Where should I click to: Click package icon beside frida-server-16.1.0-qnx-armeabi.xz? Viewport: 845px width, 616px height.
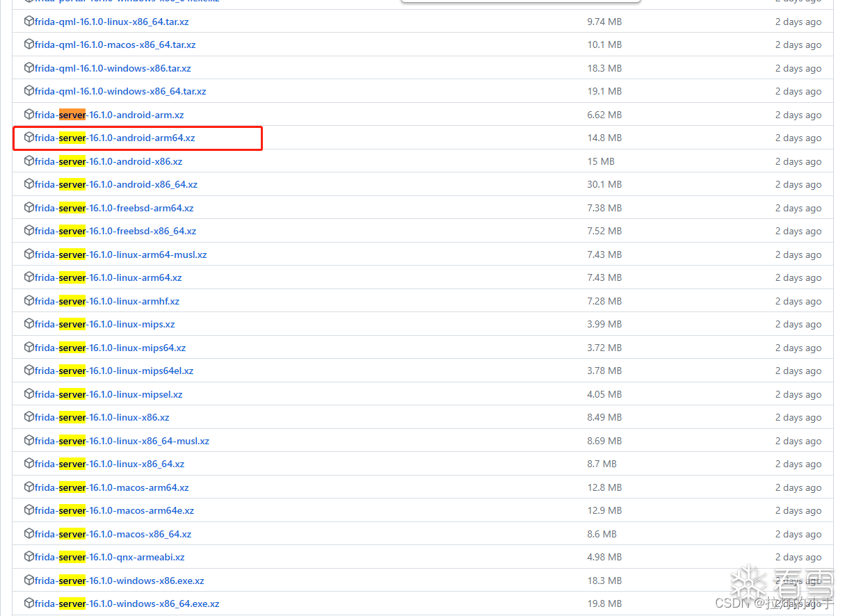pos(29,557)
